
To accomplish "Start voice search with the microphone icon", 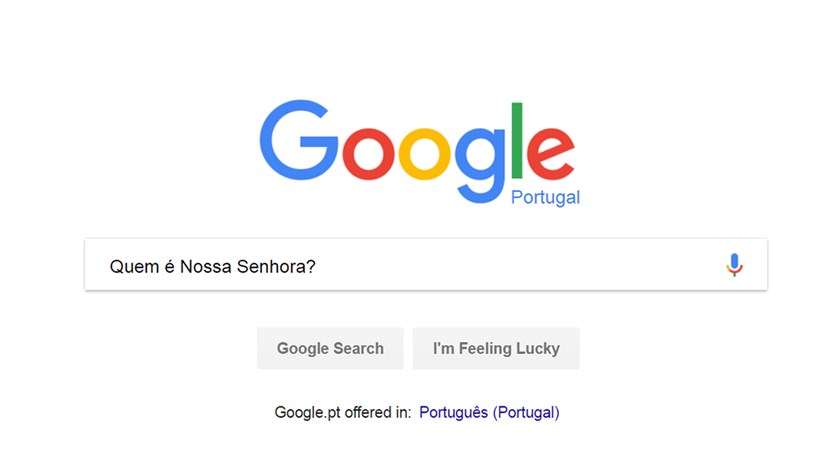I will pos(734,265).
